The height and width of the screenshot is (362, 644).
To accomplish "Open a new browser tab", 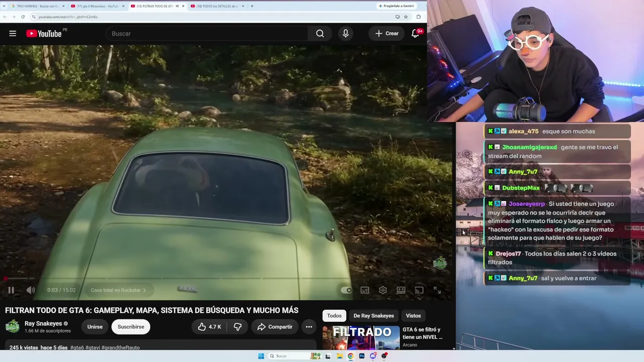I will (252, 6).
